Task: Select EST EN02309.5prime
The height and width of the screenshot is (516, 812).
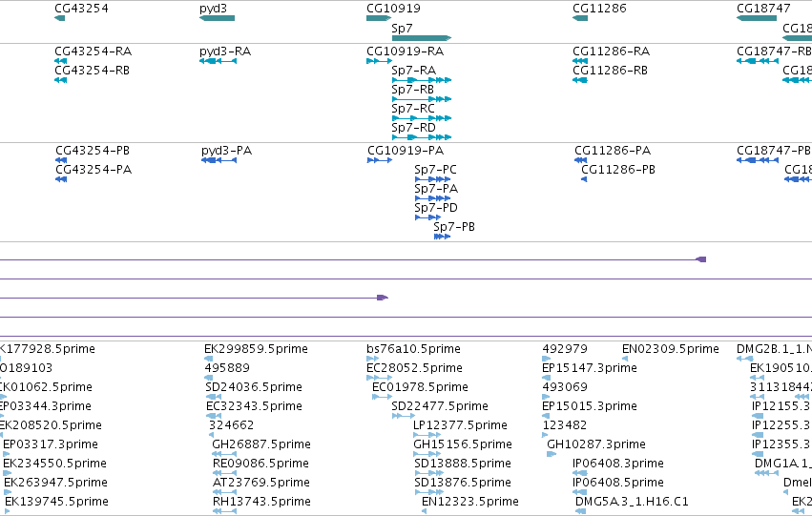Action: pos(671,349)
